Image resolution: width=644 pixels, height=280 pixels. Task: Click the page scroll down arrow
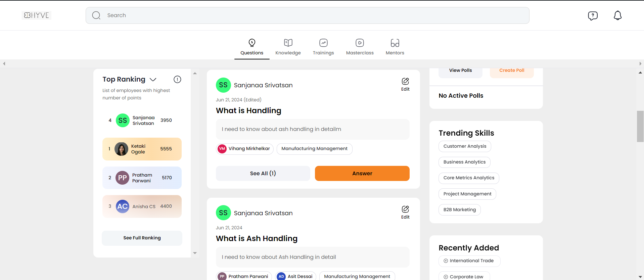[640, 277]
